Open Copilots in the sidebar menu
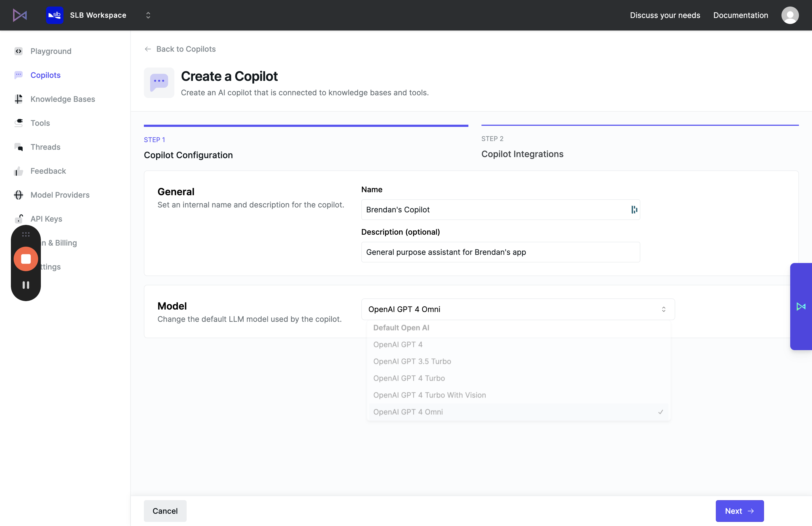This screenshot has width=812, height=526. coord(46,75)
